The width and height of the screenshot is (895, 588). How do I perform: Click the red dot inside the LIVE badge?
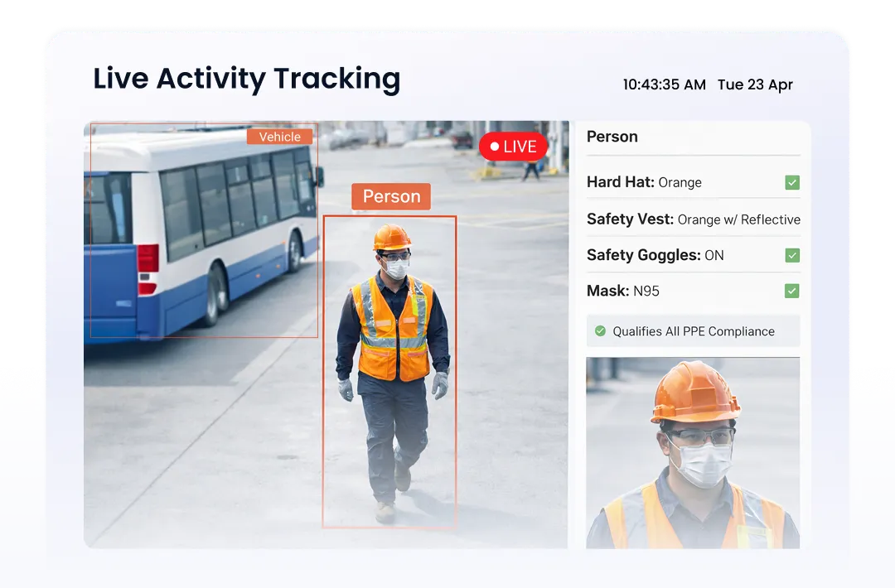[495, 146]
